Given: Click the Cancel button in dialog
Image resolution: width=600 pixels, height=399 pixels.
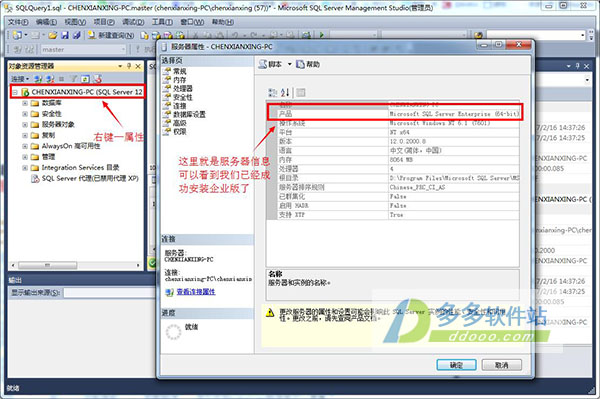Looking at the screenshot, I should pos(502,365).
